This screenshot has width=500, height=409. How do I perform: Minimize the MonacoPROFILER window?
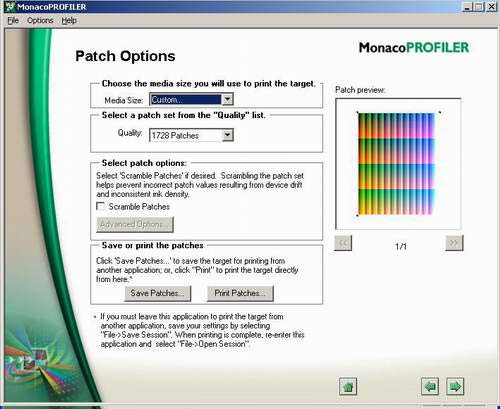[467, 7]
